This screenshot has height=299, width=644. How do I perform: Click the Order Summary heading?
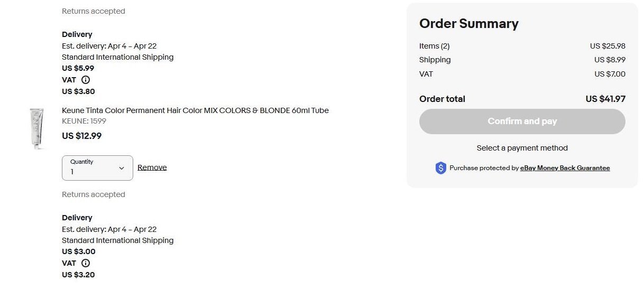(x=469, y=24)
